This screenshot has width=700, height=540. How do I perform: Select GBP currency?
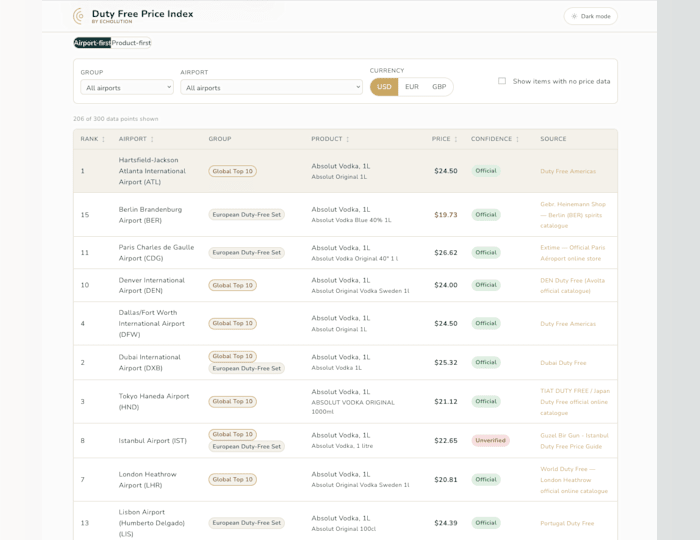[x=439, y=87]
